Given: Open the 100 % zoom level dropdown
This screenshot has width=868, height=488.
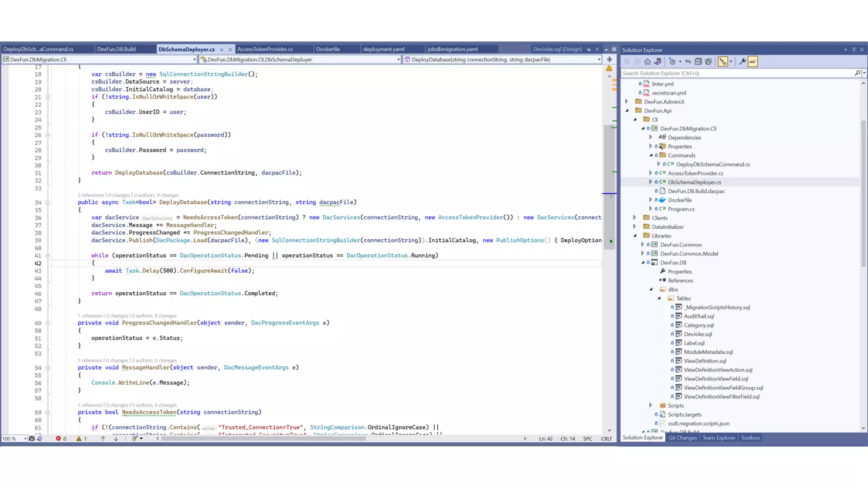Looking at the screenshot, I should pos(25,438).
